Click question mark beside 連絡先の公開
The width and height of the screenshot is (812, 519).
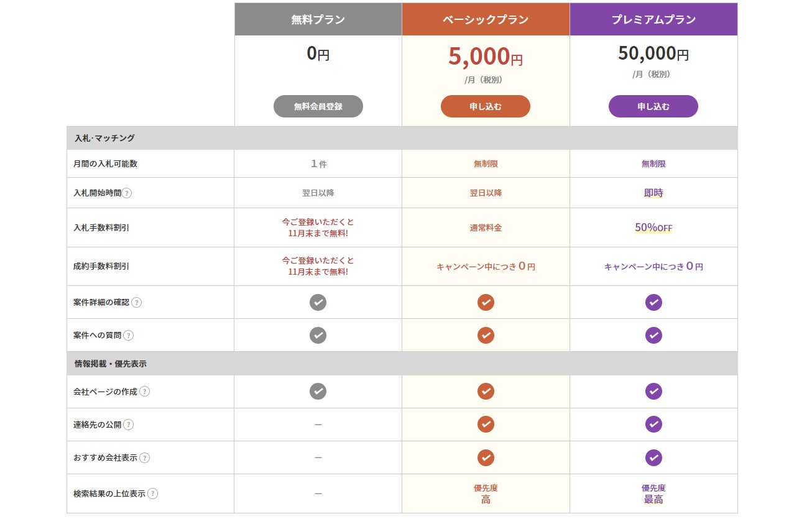pyautogui.click(x=128, y=425)
